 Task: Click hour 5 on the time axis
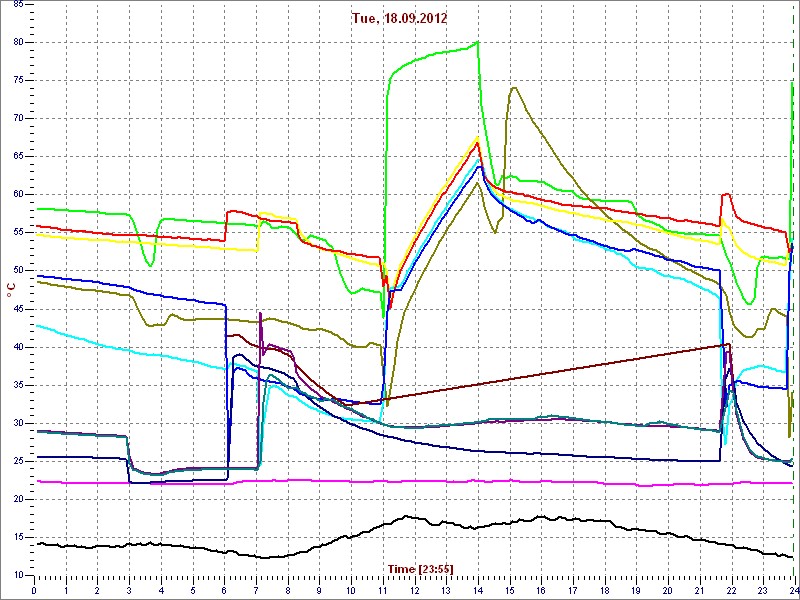193,590
